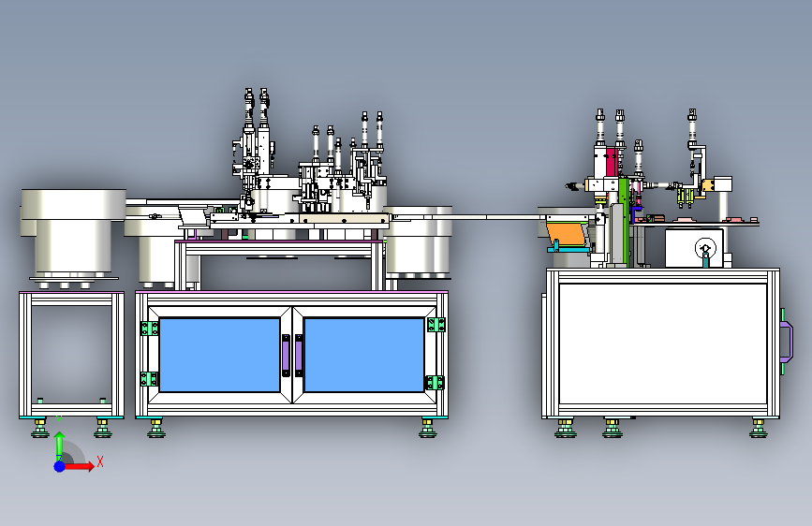Pick the purple handle on the left blue door
Image resolution: width=812 pixels, height=526 pixels.
pos(286,355)
